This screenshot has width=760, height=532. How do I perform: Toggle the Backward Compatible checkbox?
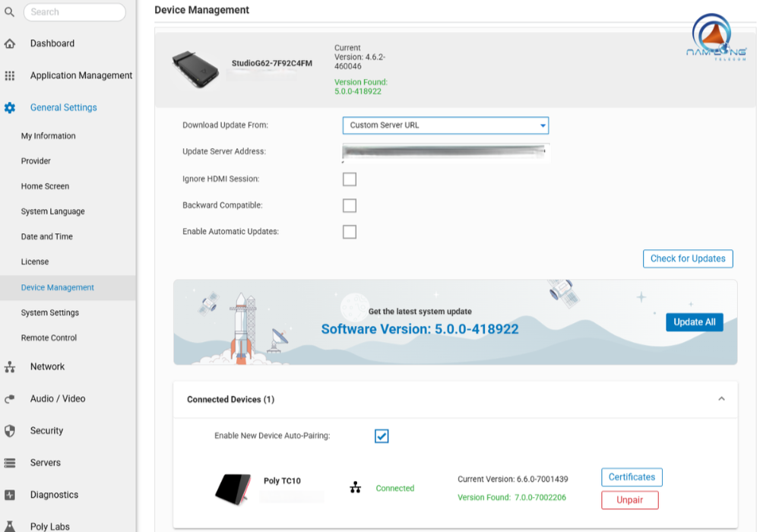tap(350, 205)
